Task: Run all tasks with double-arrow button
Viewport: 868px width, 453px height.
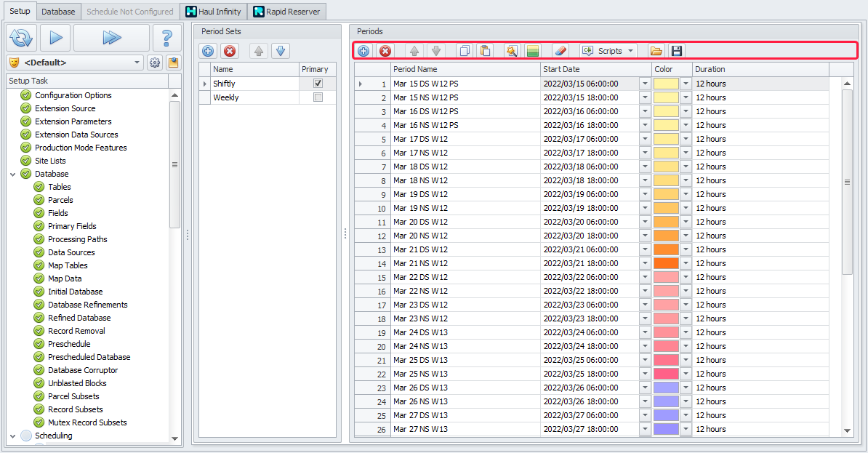Action: click(x=111, y=38)
